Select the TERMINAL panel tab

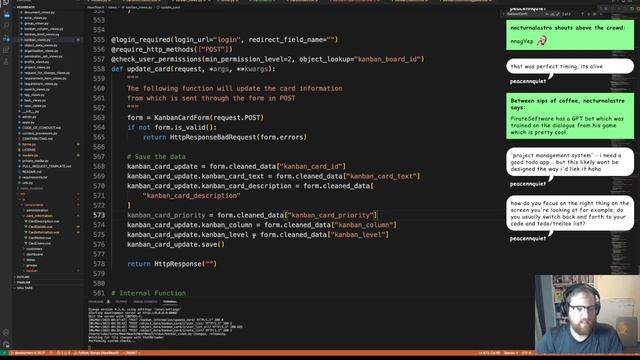[170, 302]
